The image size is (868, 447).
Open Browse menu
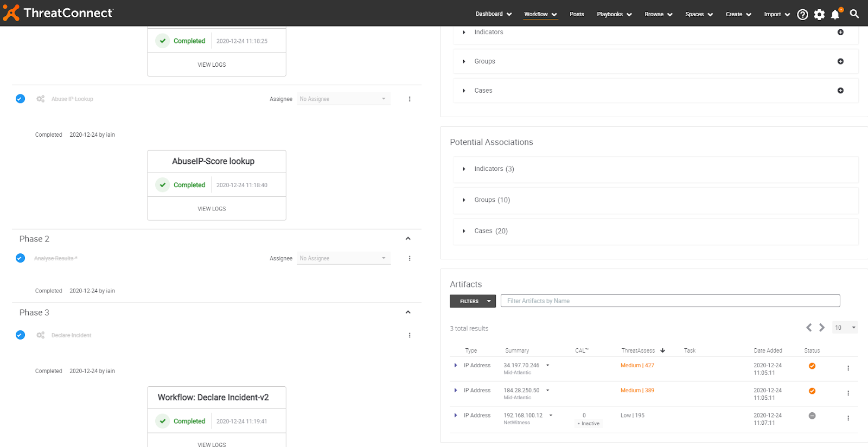tap(659, 15)
